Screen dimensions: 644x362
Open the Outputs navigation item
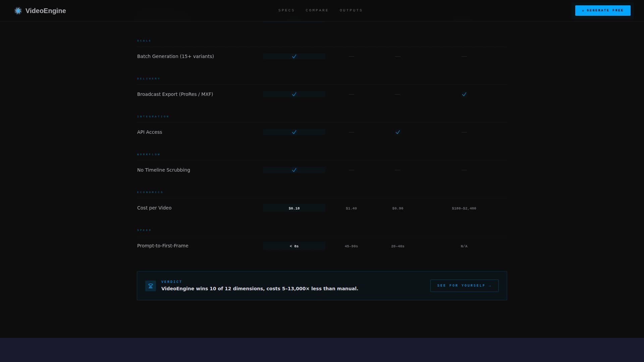tap(351, 10)
